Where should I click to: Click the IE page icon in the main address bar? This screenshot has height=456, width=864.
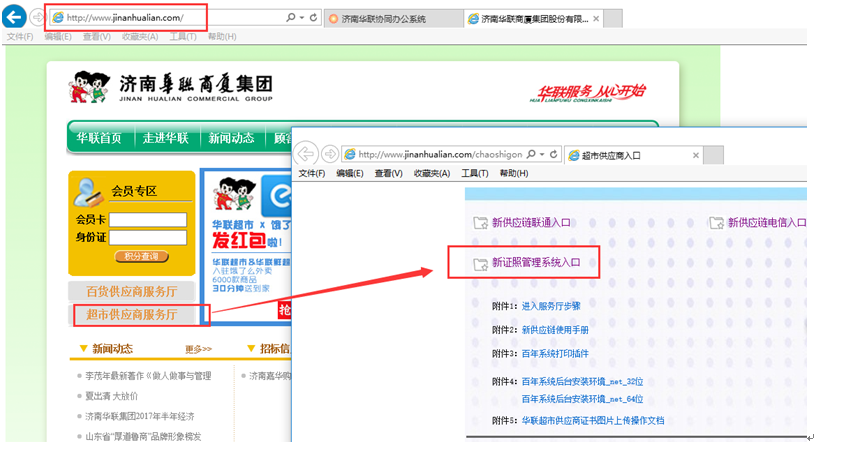[x=57, y=18]
